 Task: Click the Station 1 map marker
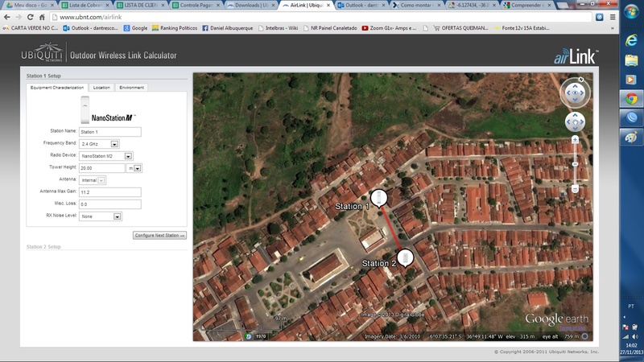[x=378, y=198]
